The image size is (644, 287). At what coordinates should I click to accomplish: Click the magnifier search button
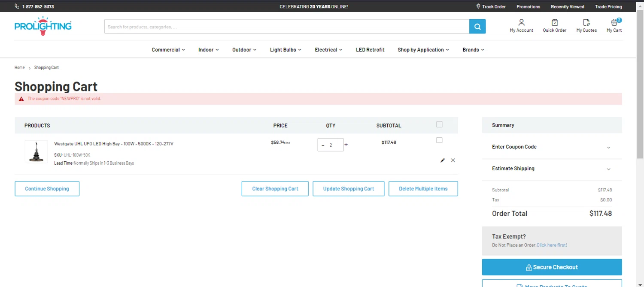(x=477, y=27)
